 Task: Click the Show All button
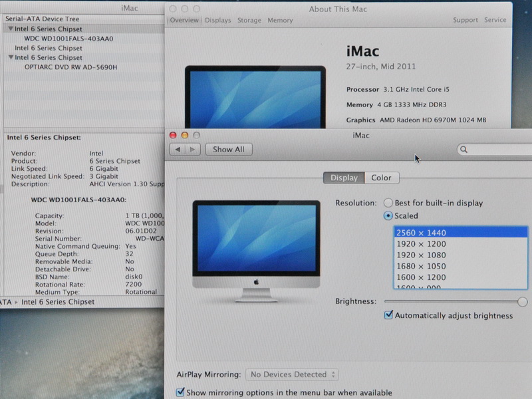point(229,149)
